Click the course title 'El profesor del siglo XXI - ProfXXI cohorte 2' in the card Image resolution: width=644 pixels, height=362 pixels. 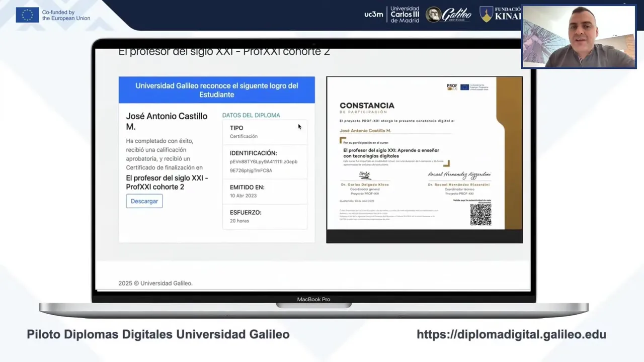pos(167,183)
